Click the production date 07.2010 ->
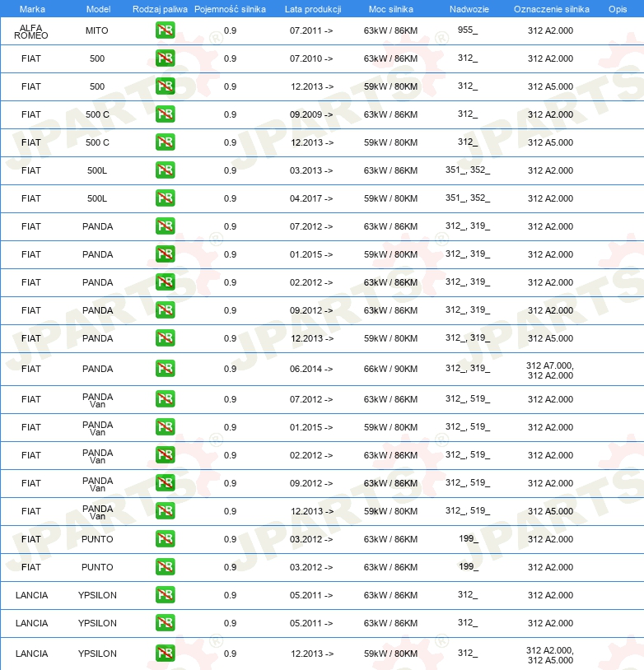The height and width of the screenshot is (670, 644). tap(310, 58)
